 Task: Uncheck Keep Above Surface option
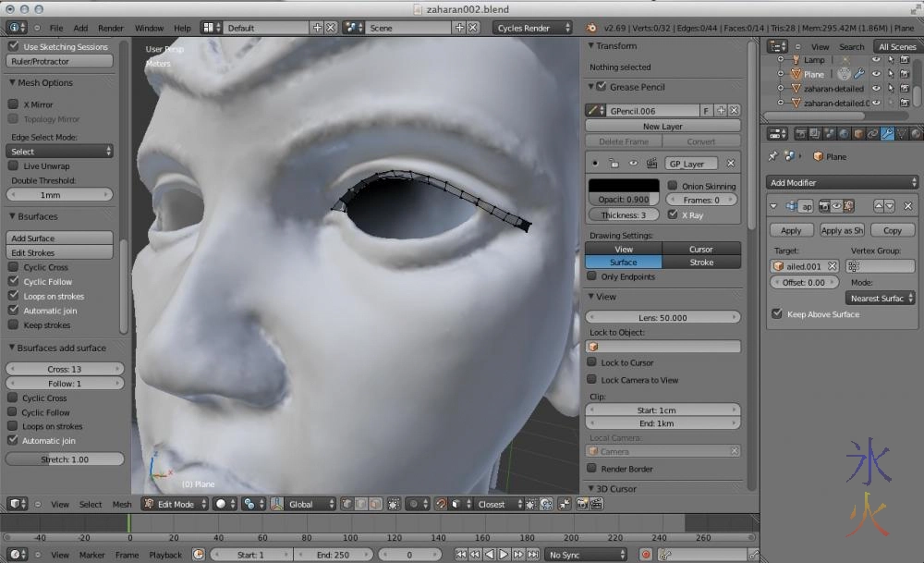[x=777, y=314]
